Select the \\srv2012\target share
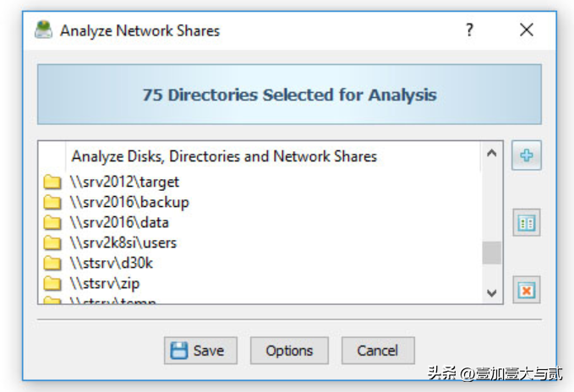Image resolution: width=574 pixels, height=392 pixels. click(x=124, y=182)
